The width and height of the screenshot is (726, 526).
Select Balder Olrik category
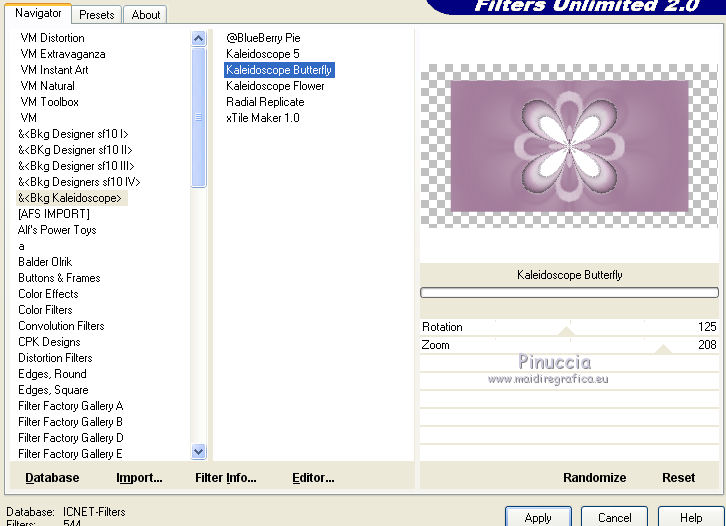45,262
